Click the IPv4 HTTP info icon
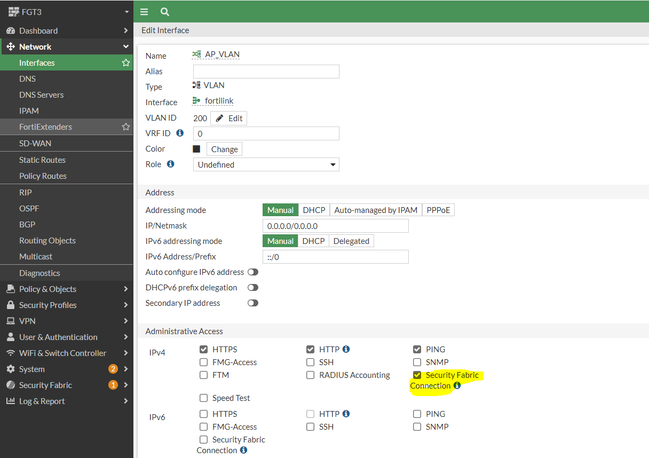The image size is (649, 458). tap(346, 349)
